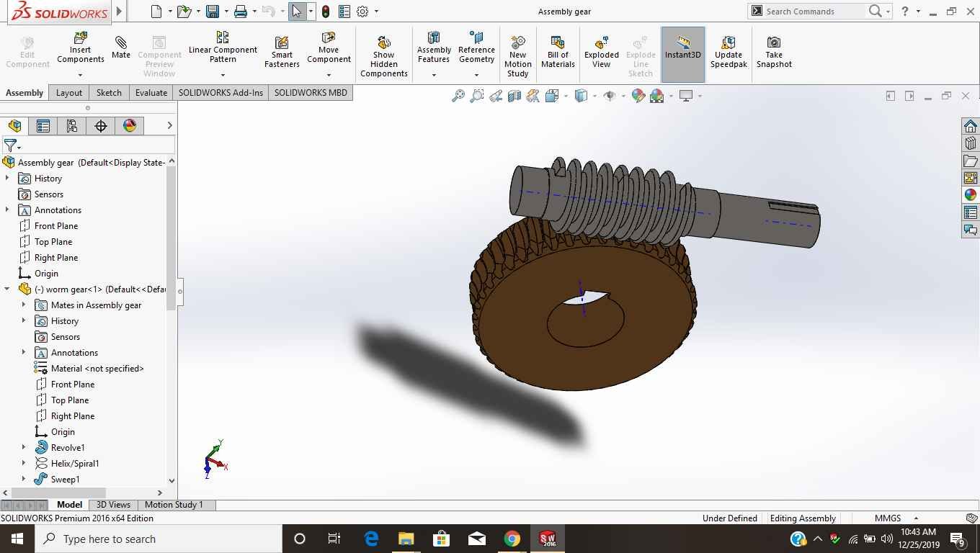Click the Mate tool icon
Screen dimensions: 980x553
point(121,43)
